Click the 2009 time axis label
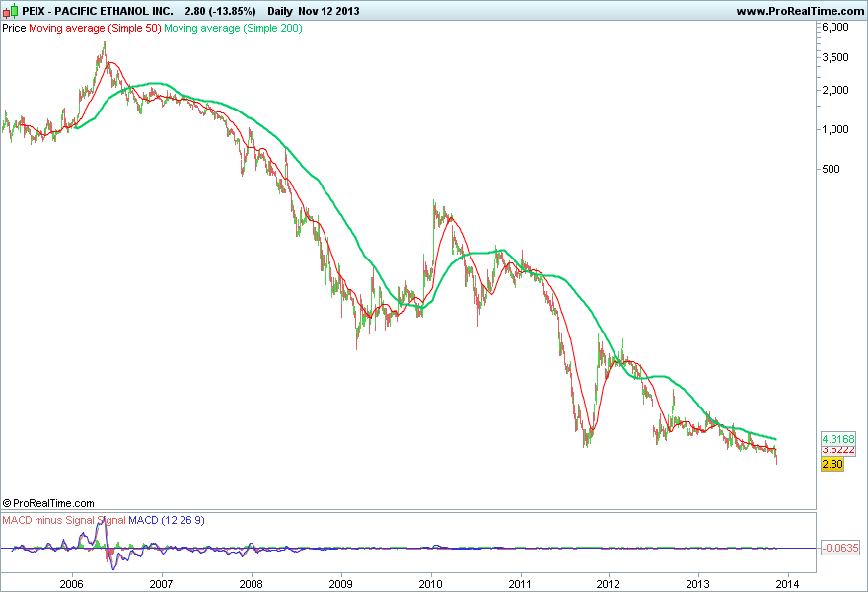 [340, 584]
